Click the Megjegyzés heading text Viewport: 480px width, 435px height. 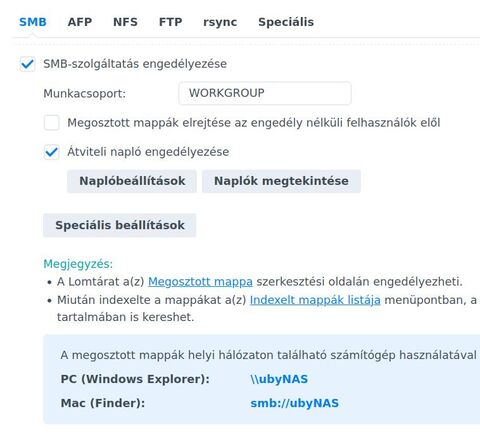click(x=78, y=264)
